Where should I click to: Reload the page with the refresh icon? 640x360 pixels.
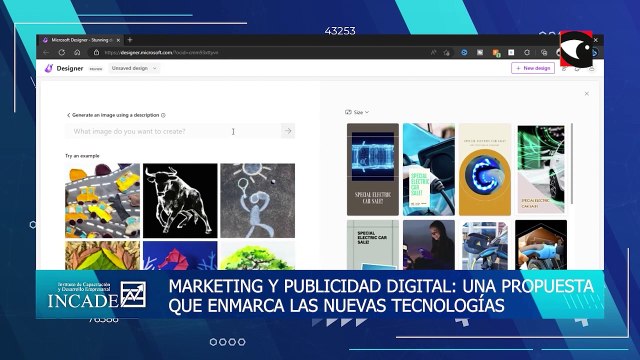pos(62,53)
